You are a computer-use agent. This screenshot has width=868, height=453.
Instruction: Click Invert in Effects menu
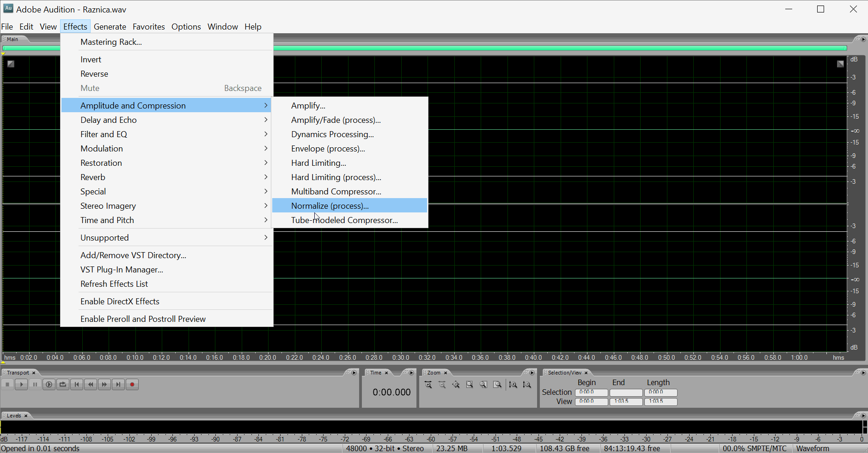(167, 60)
